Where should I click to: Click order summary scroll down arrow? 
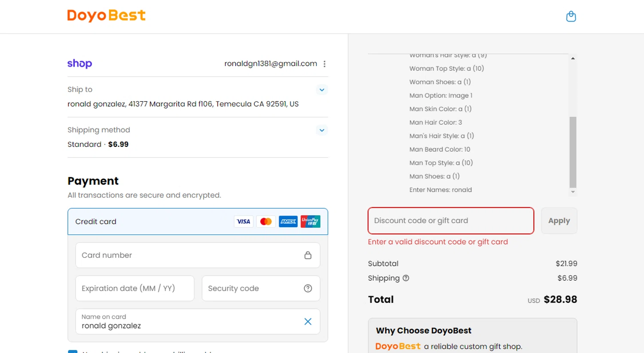573,192
